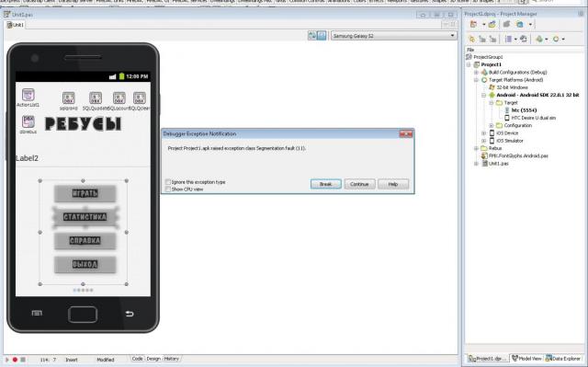Expand the iOS Simulator node
This screenshot has height=367, width=588.
(x=484, y=141)
